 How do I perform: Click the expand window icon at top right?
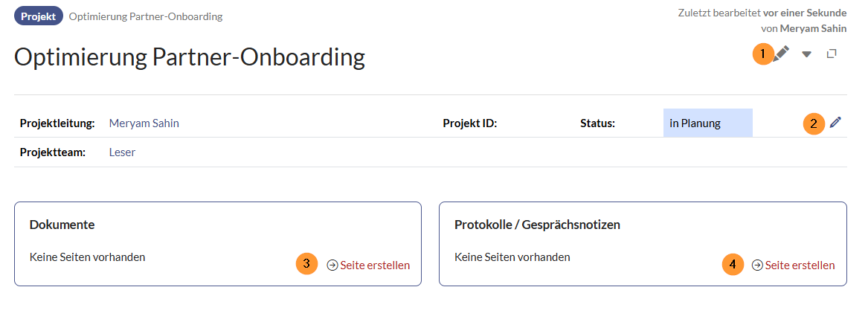(832, 54)
